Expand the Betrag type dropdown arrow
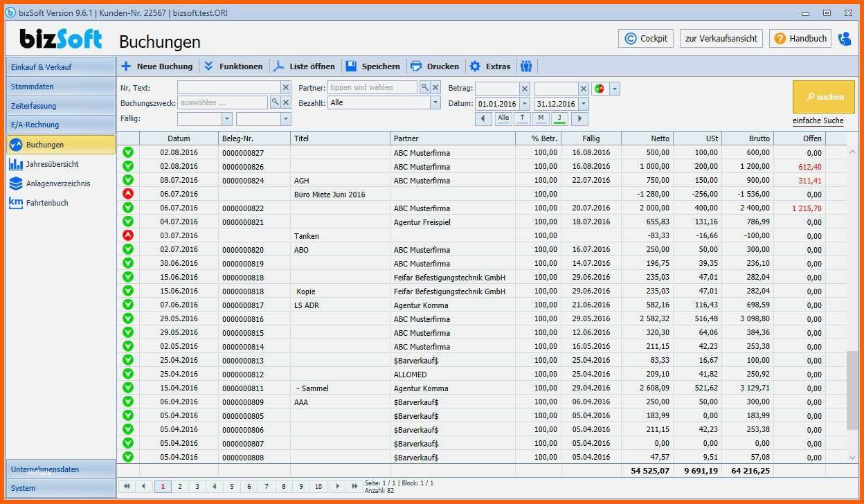This screenshot has width=864, height=504. tap(614, 89)
